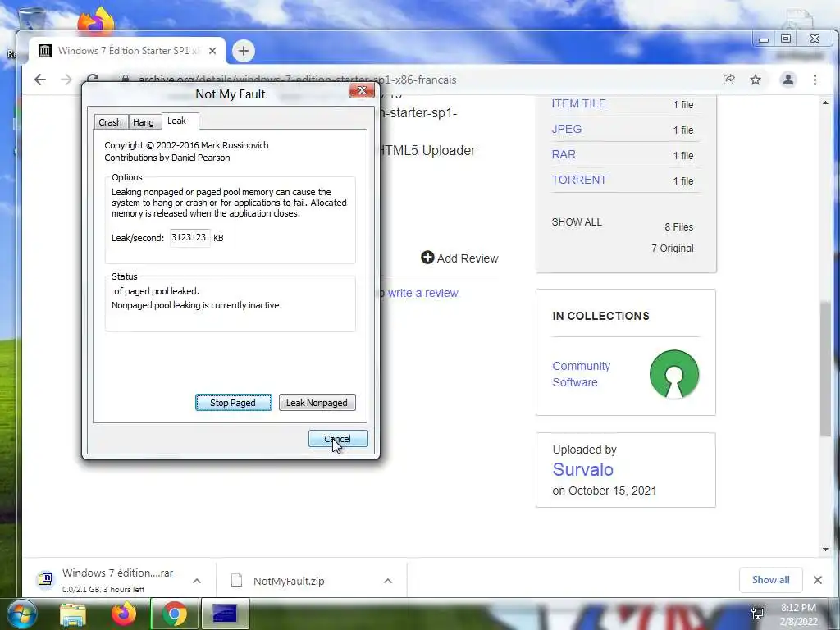
Task: Maximize the Chrome window
Action: pos(786,39)
